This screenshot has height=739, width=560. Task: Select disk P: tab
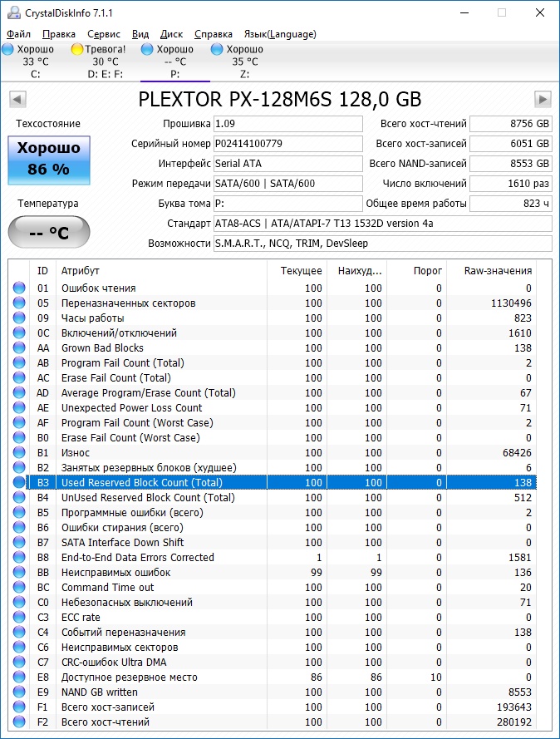tap(174, 62)
